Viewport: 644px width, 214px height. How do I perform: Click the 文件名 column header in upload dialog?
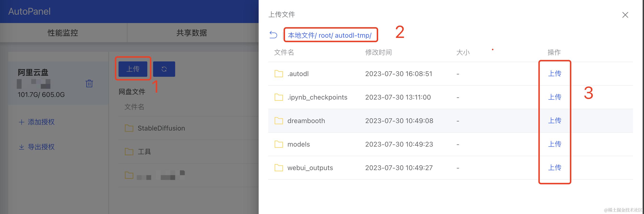point(284,52)
